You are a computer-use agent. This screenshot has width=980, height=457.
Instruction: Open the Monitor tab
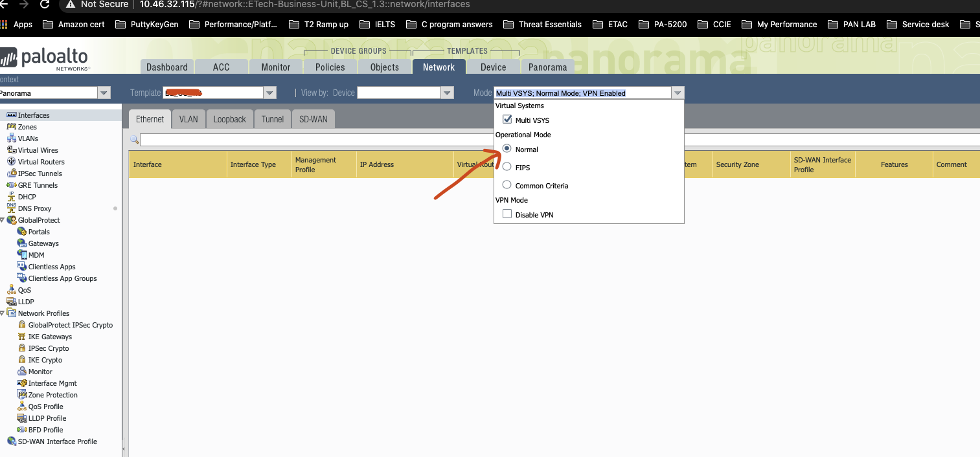pyautogui.click(x=276, y=67)
